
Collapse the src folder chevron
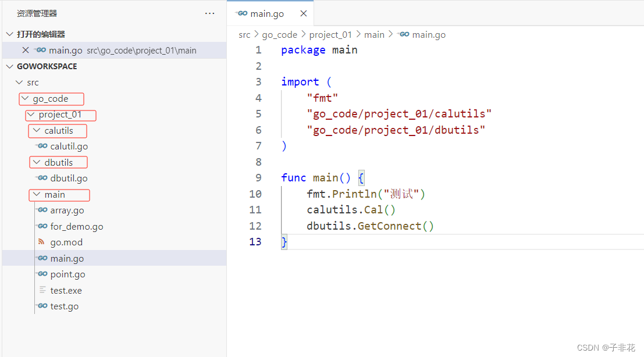point(19,82)
